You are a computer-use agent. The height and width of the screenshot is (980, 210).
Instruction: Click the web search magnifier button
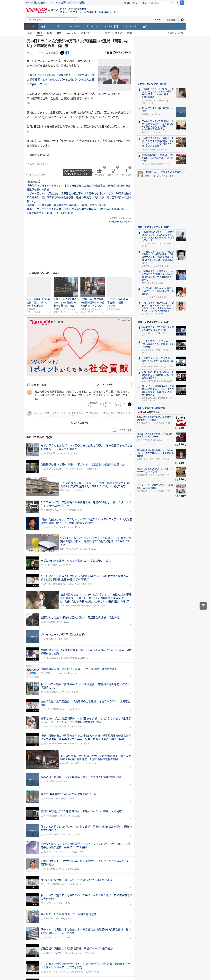182,3
